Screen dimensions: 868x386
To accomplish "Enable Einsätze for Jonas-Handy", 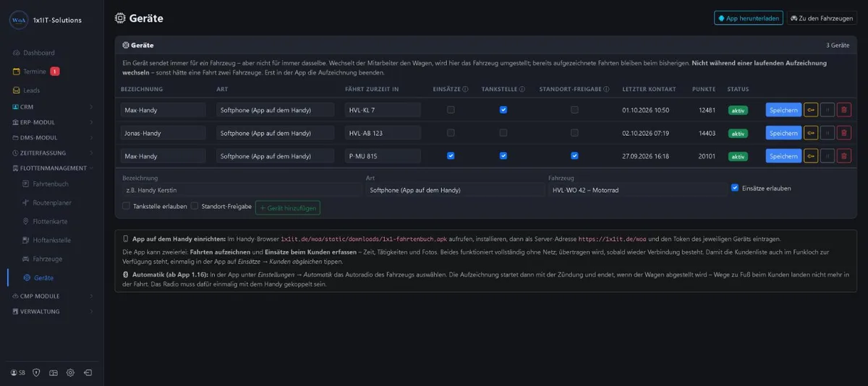I will coord(451,133).
